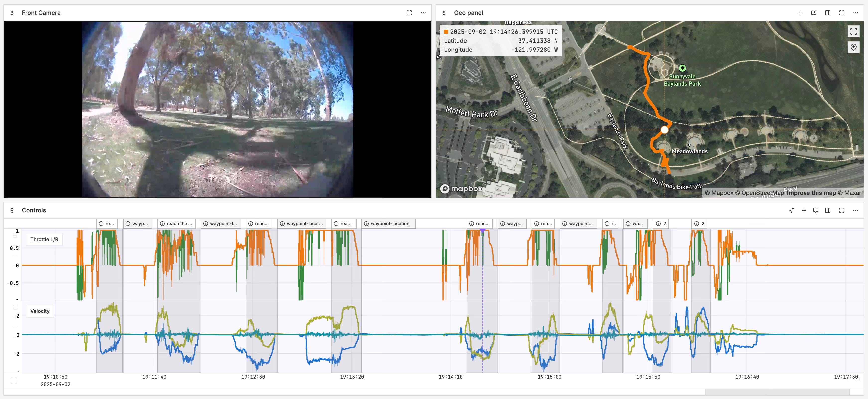Click the add map layer icon in Geo panel
The height and width of the screenshot is (399, 868).
tap(813, 13)
